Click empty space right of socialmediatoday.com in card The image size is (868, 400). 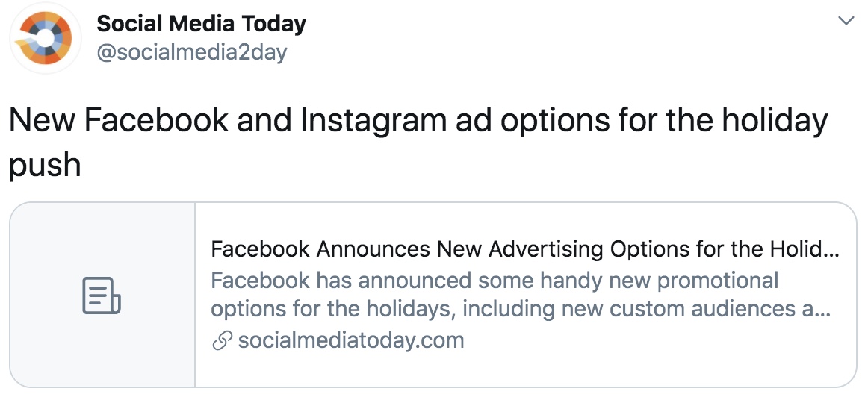(653, 341)
